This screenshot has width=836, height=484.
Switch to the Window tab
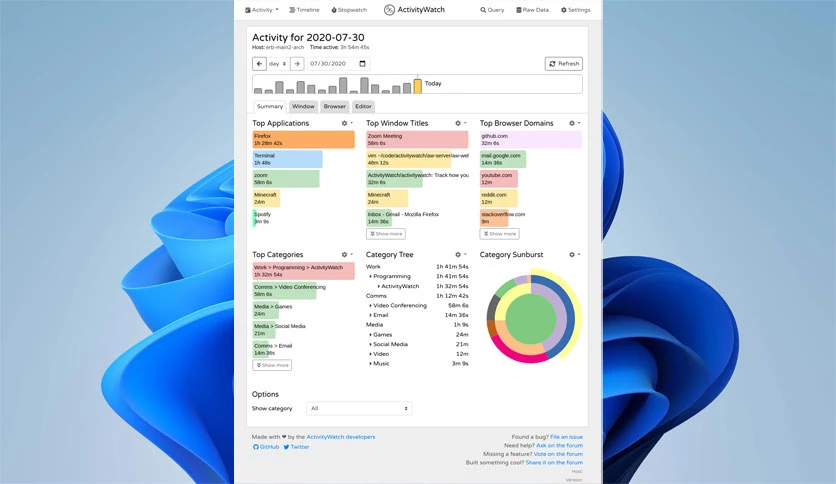[x=303, y=106]
